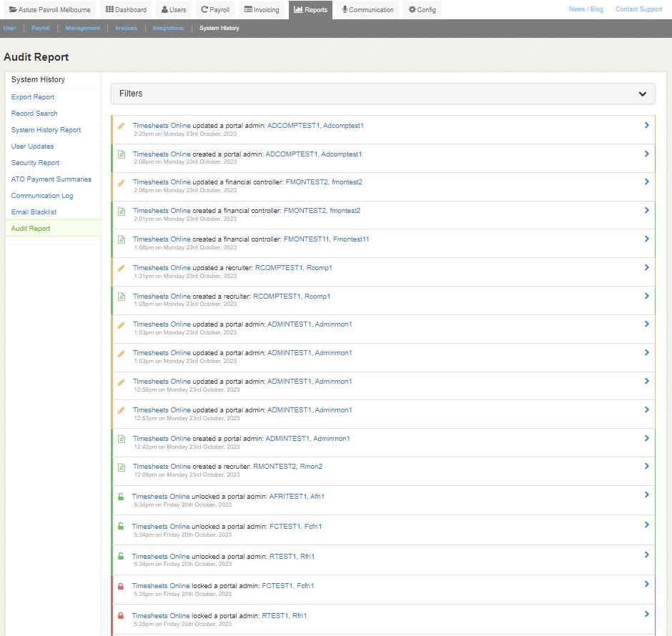Image resolution: width=672 pixels, height=636 pixels.
Task: Click the Contact Support link
Action: [x=638, y=9]
